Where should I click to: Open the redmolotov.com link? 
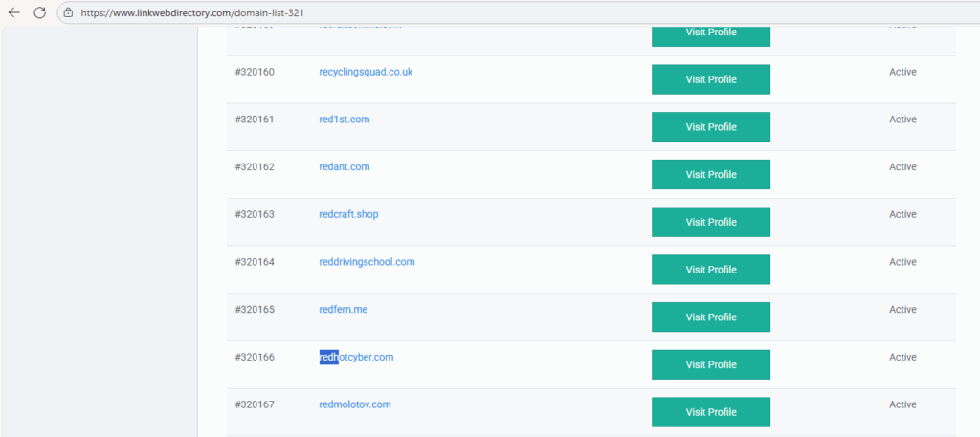point(355,404)
